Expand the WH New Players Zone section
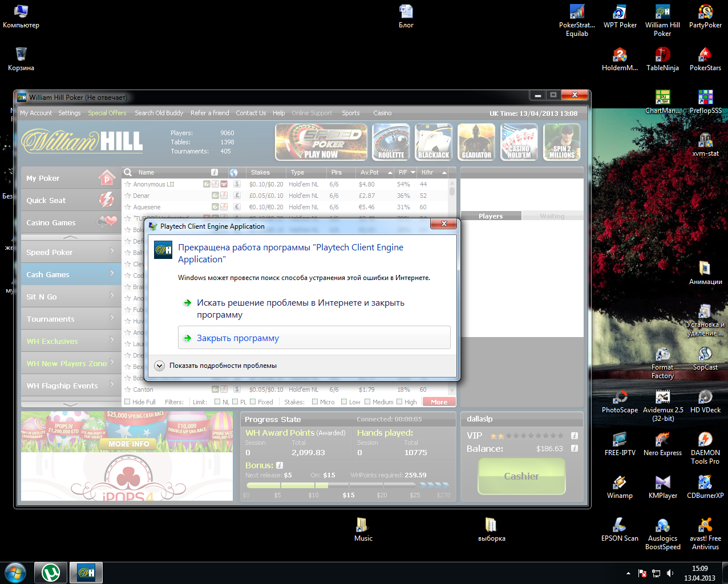Image resolution: width=728 pixels, height=584 pixels. coord(71,363)
